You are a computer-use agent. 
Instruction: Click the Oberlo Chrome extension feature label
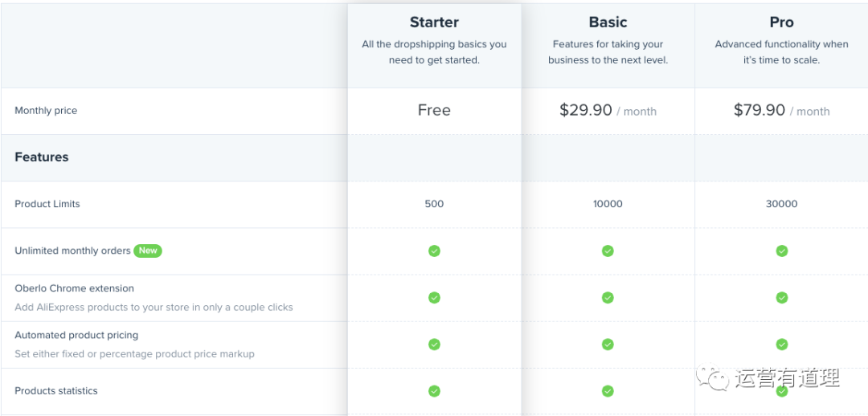(x=74, y=288)
